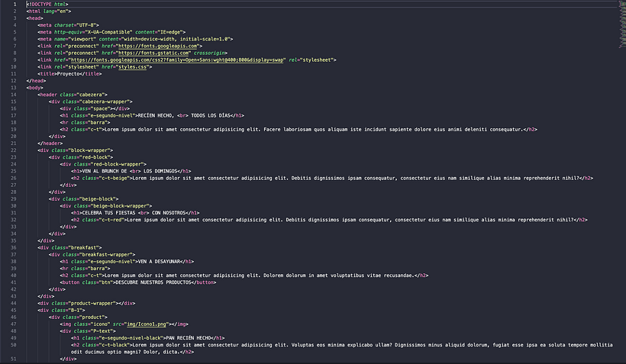Open the https://fonts.googleapis.com link on line 7
626x364 pixels.
tap(158, 46)
